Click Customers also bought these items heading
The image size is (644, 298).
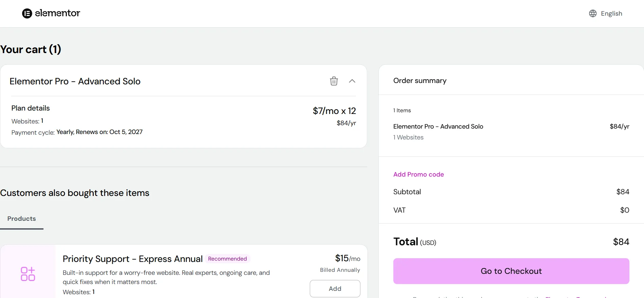coord(75,193)
